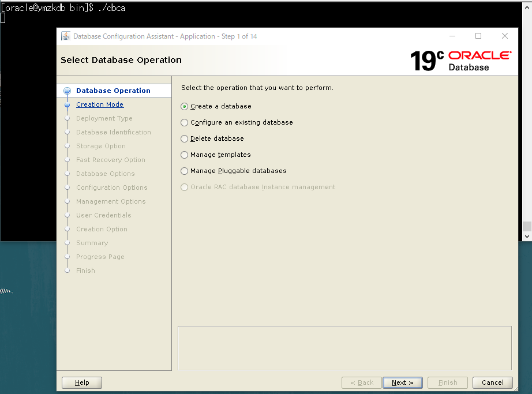Select the Create a database radio button
The width and height of the screenshot is (532, 394).
[x=184, y=107]
